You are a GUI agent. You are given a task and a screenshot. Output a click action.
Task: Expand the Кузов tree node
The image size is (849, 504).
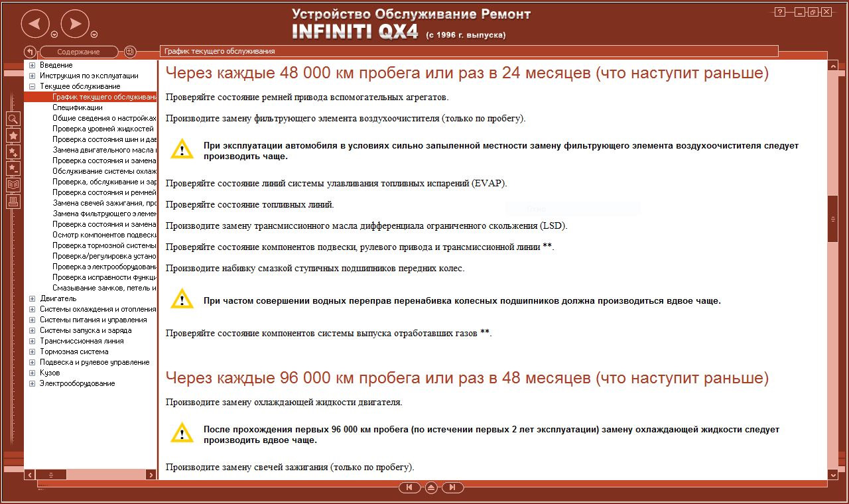32,373
